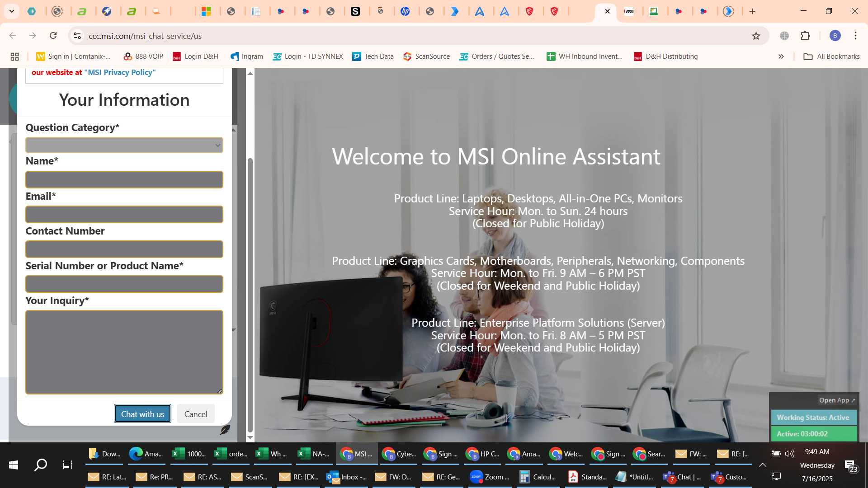868x488 pixels.
Task: Open the Teams Chat taskbar item
Action: point(682,477)
